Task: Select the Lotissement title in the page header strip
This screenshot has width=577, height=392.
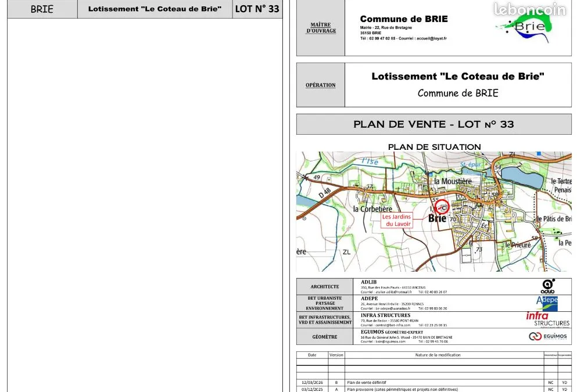Action: pyautogui.click(x=155, y=9)
